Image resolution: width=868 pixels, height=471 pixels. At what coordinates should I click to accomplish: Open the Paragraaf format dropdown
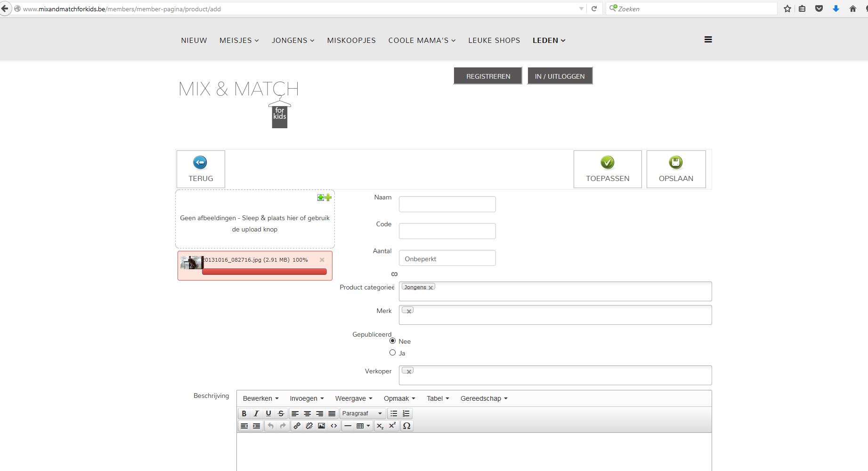(x=362, y=413)
